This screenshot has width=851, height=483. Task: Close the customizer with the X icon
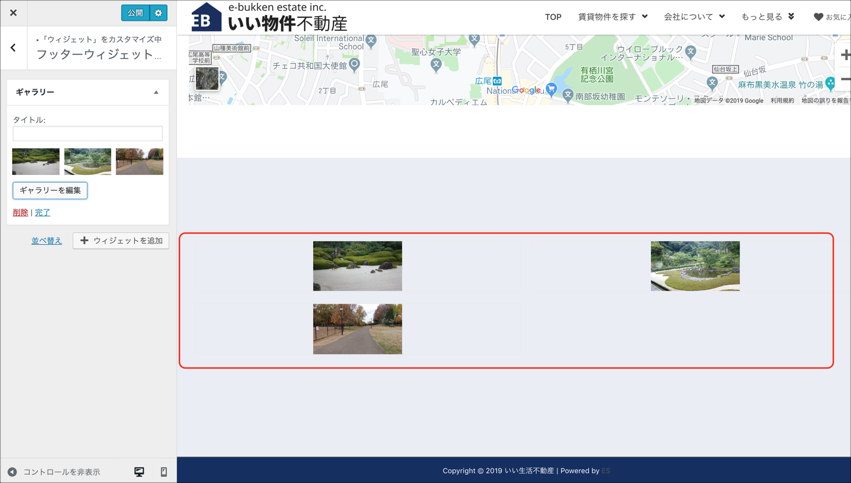pos(13,13)
